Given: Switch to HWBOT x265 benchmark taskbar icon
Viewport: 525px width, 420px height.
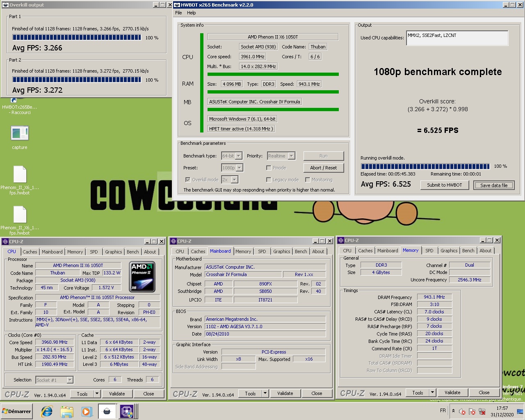Looking at the screenshot, I should pos(107,411).
